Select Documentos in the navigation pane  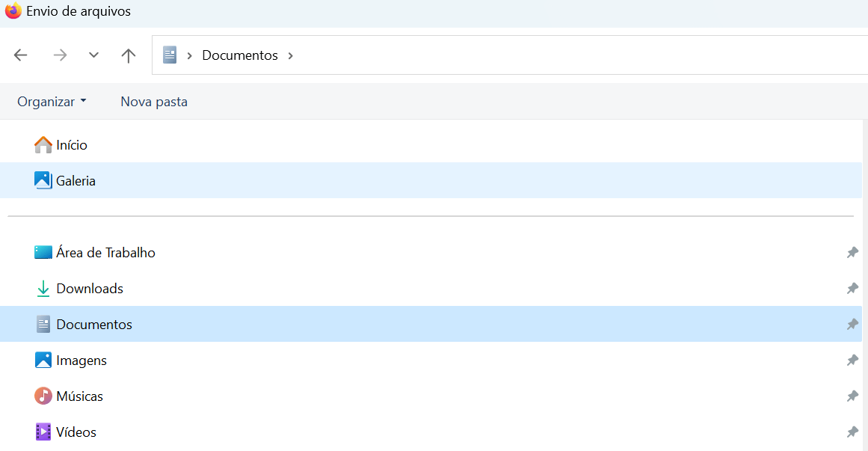[431, 324]
